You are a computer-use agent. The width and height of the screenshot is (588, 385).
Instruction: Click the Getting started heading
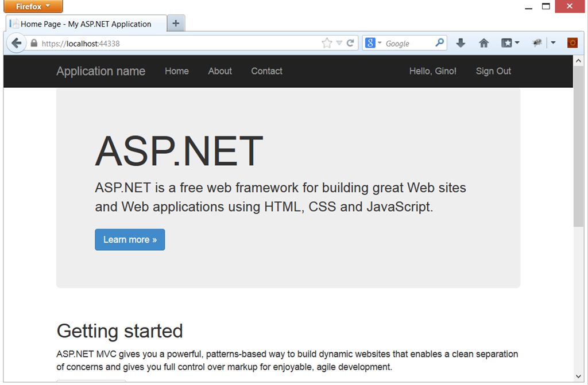(119, 332)
